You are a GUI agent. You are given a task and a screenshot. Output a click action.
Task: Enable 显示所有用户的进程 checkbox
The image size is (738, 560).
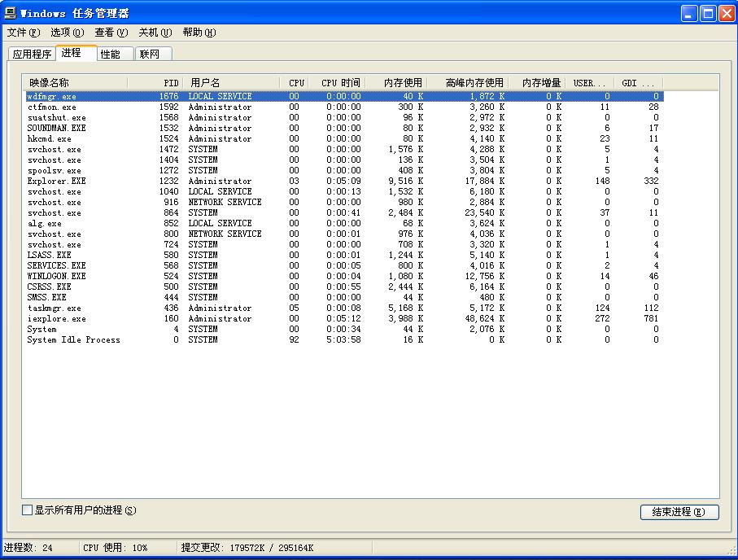point(28,510)
